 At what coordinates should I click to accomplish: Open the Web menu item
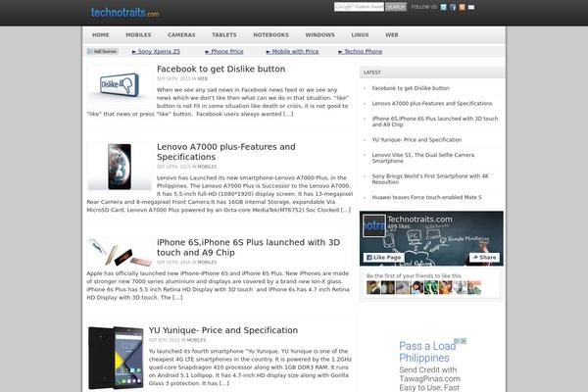pyautogui.click(x=392, y=35)
